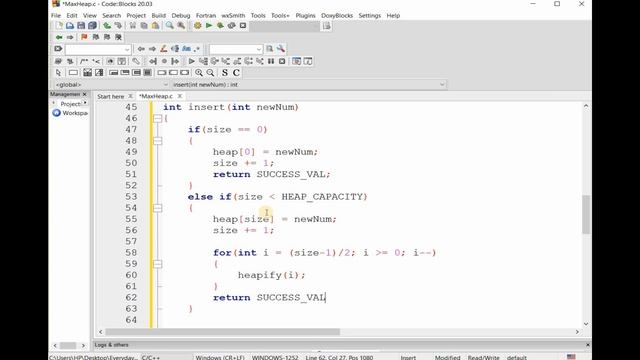Close the Management panel
640x360 pixels.
pyautogui.click(x=84, y=94)
